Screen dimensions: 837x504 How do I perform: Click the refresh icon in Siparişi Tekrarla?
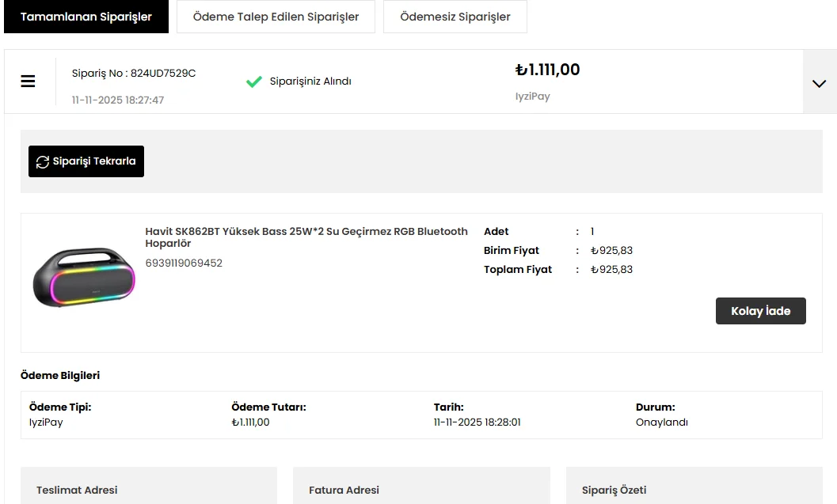pos(43,161)
